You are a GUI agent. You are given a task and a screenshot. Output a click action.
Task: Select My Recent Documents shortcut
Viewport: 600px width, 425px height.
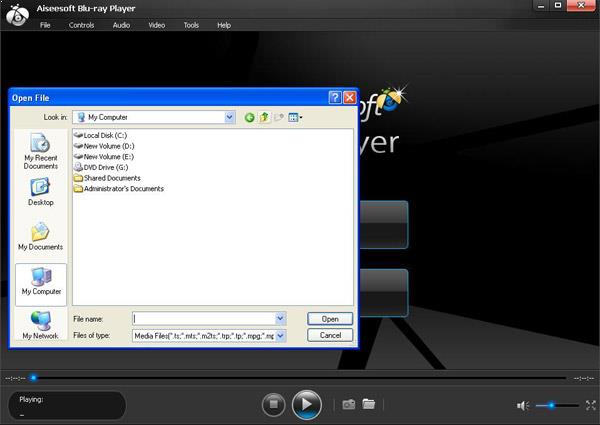[41, 151]
